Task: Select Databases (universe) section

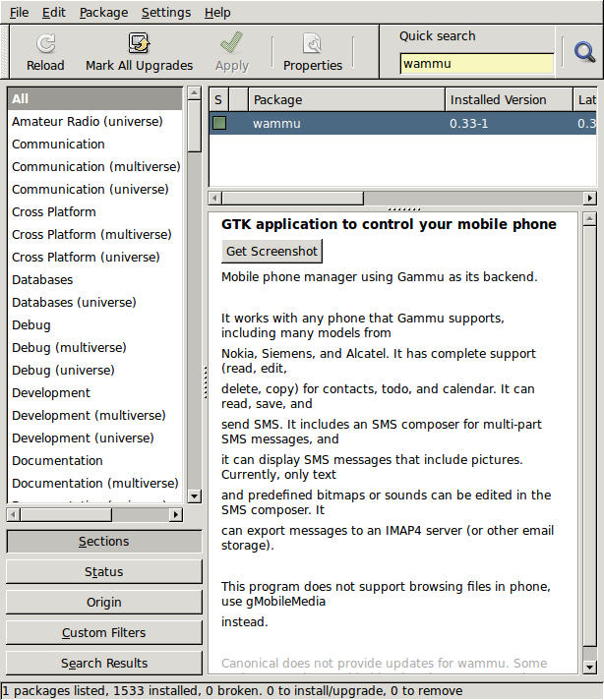Action: [95, 302]
